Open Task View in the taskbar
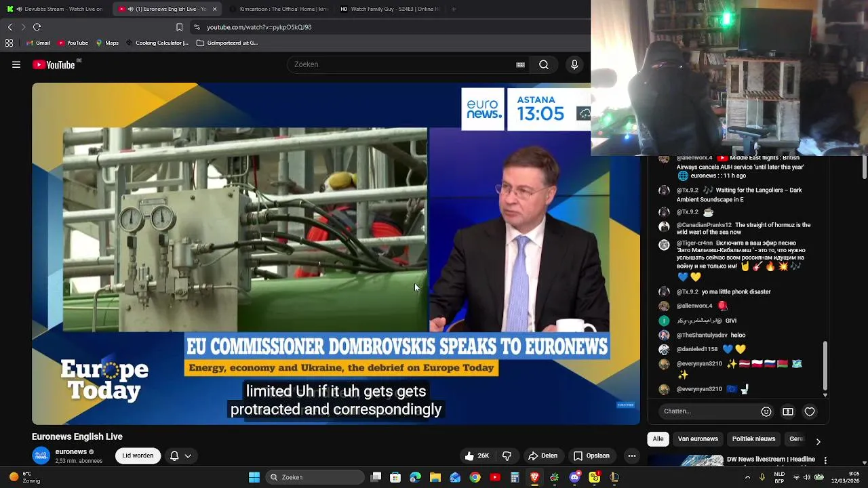Viewport: 868px width, 488px height. pyautogui.click(x=376, y=477)
